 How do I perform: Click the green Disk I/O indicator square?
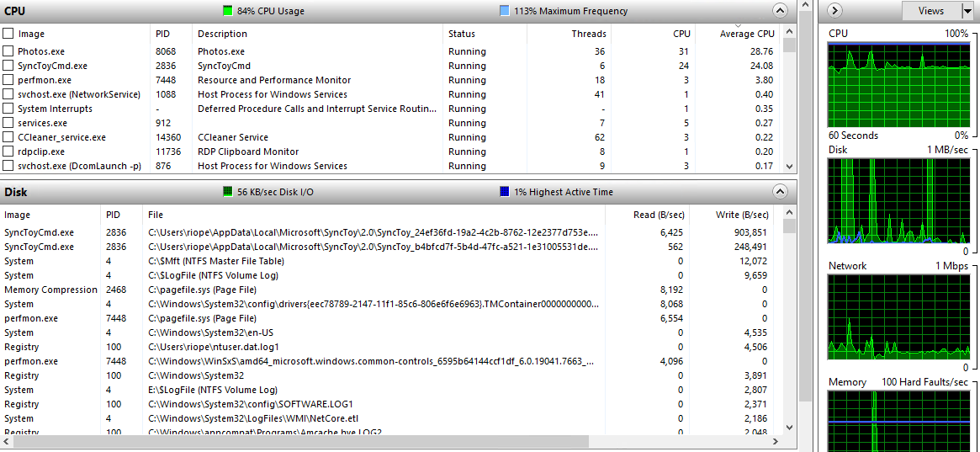tap(227, 192)
